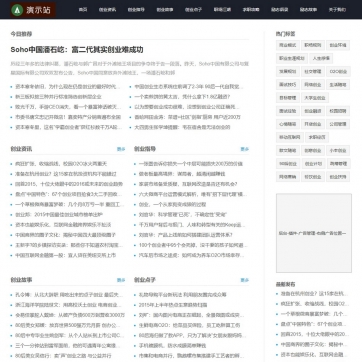Open the 校园O2O article in 创业资讯 list
Screen dimensions: 362x362
tap(61, 164)
